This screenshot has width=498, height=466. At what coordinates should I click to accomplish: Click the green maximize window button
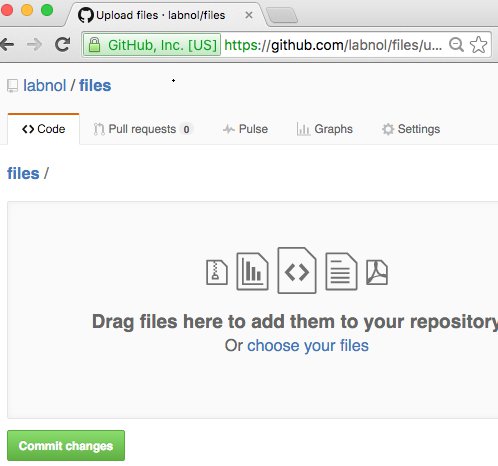pos(47,10)
